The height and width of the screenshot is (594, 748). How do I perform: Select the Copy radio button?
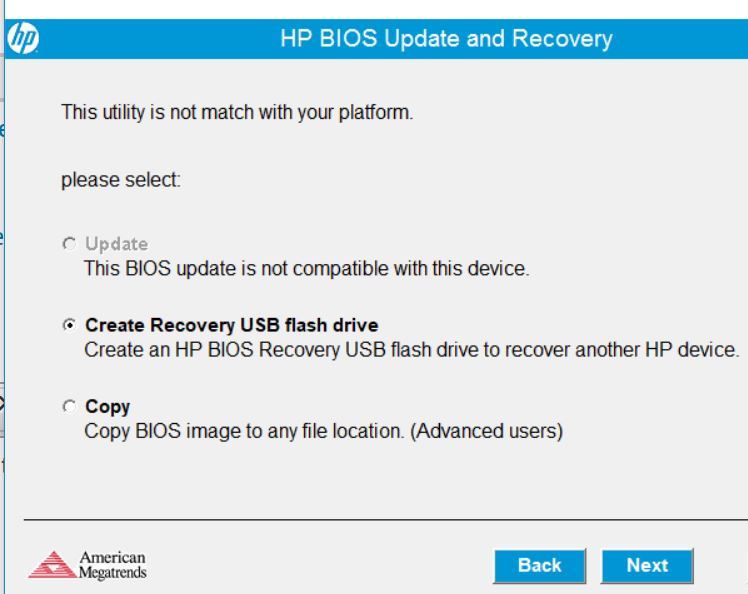(x=69, y=406)
